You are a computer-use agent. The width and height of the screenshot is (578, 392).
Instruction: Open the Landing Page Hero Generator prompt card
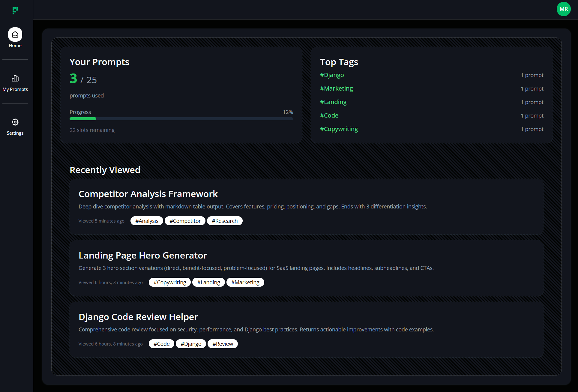[x=143, y=255]
